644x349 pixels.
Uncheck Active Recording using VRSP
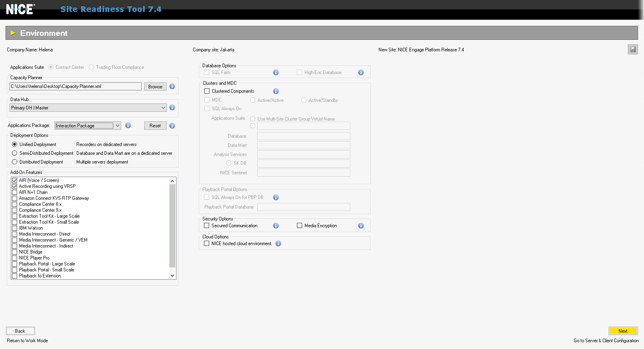15,186
